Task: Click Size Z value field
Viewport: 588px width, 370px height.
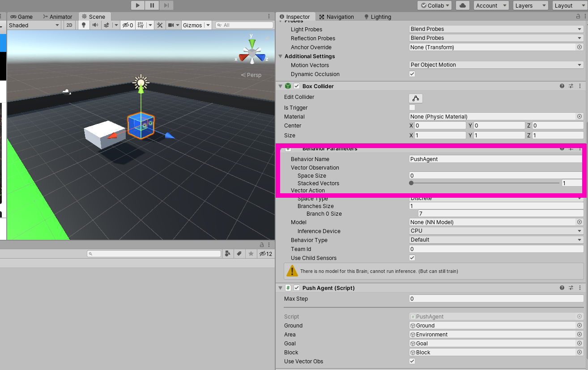Action: (x=558, y=135)
